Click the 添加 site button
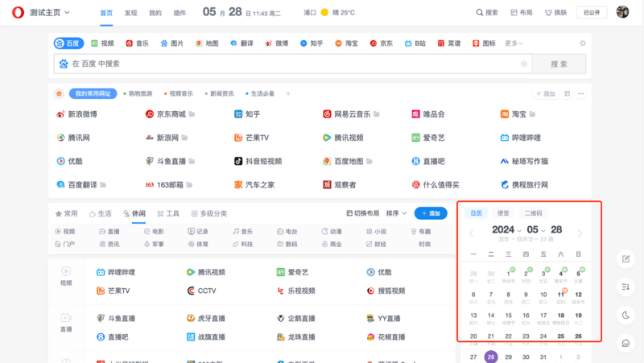The width and height of the screenshot is (644, 363). click(x=546, y=93)
